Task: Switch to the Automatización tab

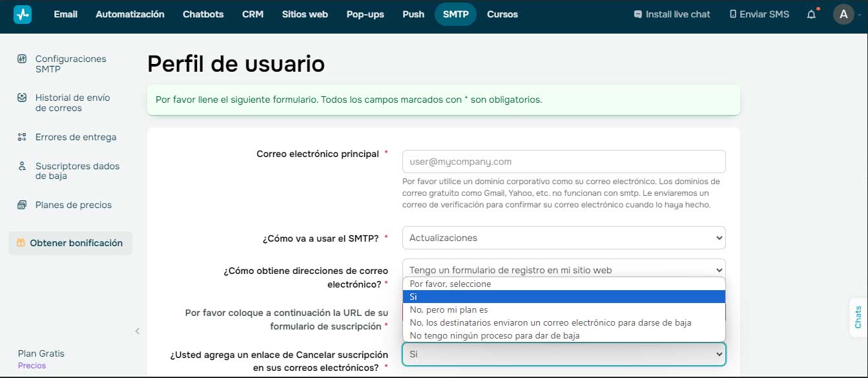Action: (130, 14)
